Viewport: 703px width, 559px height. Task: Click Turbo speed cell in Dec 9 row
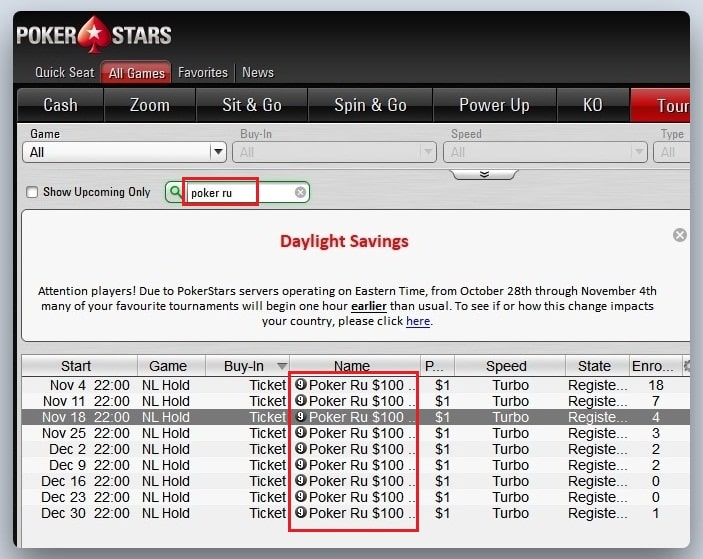click(511, 465)
